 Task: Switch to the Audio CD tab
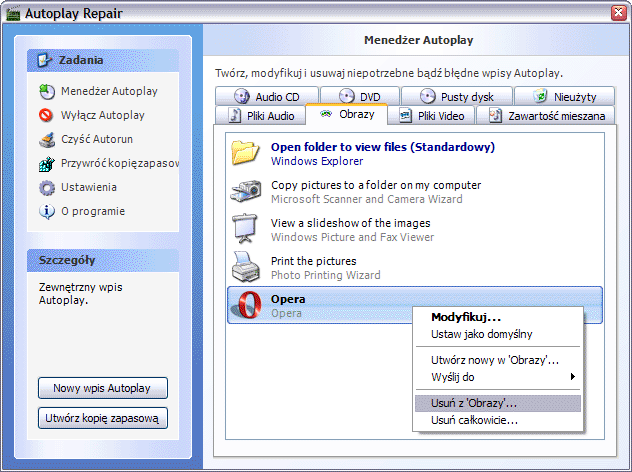pyautogui.click(x=267, y=96)
